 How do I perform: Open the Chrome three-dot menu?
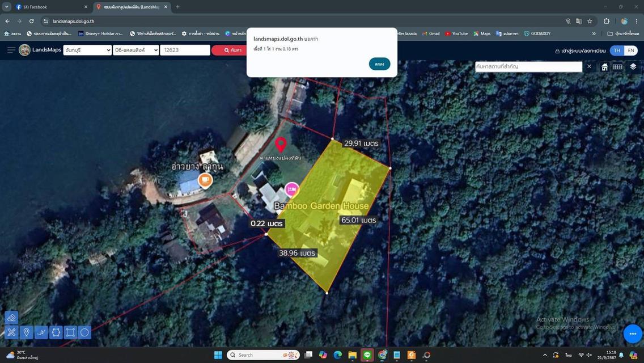click(x=637, y=21)
